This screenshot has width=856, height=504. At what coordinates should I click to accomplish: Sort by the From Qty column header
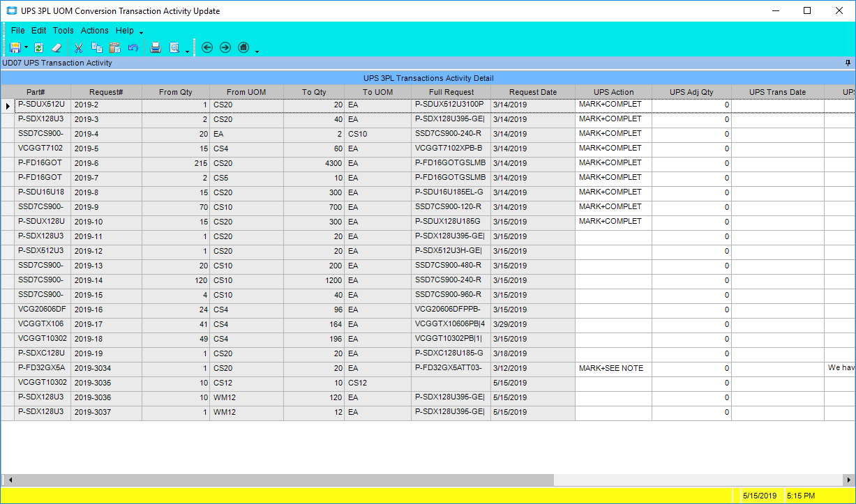pyautogui.click(x=175, y=92)
